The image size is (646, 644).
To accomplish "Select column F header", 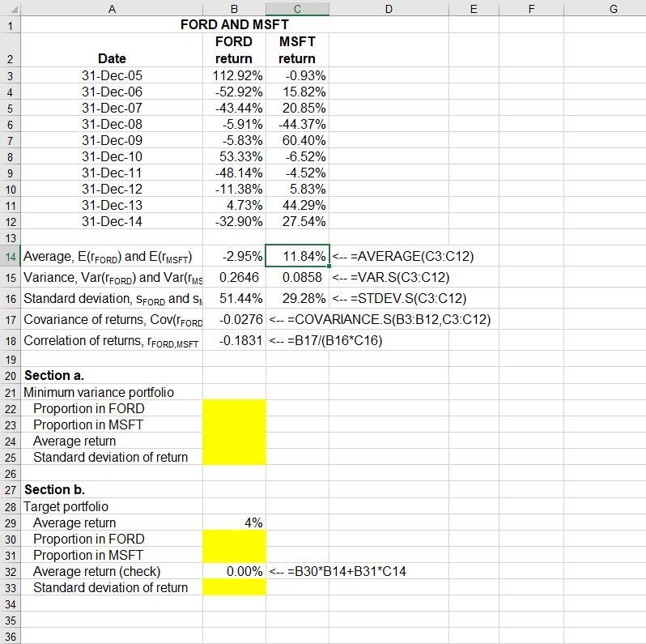I will click(532, 8).
